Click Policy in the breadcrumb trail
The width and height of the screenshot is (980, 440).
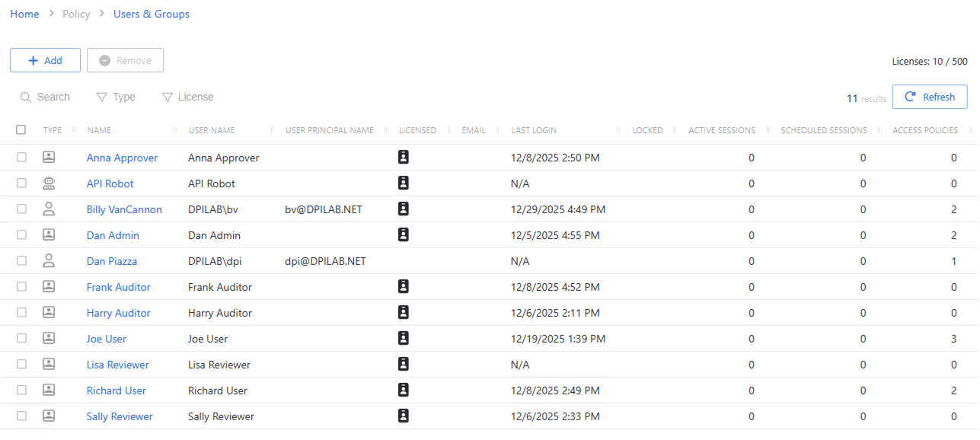coord(76,14)
